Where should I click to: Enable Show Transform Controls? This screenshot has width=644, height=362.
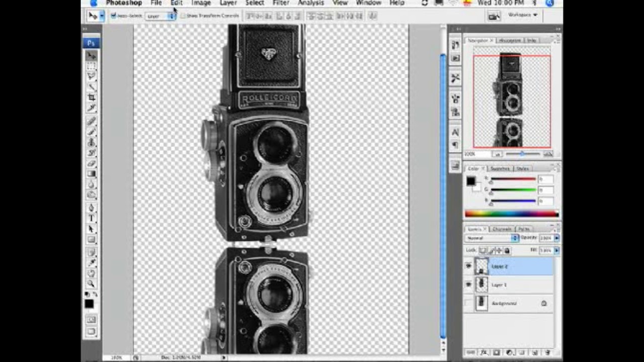point(183,16)
